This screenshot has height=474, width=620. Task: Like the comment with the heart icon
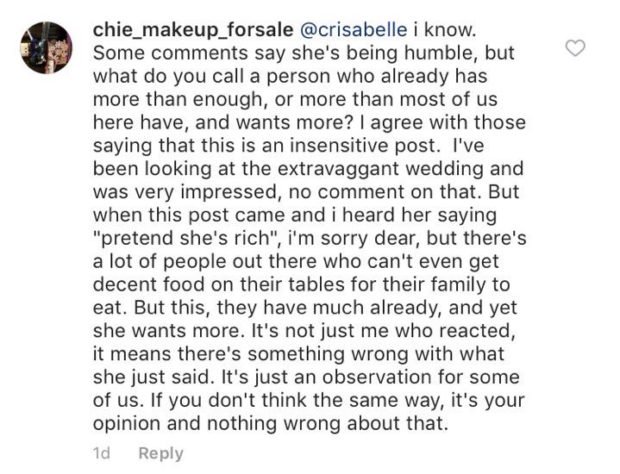(575, 48)
